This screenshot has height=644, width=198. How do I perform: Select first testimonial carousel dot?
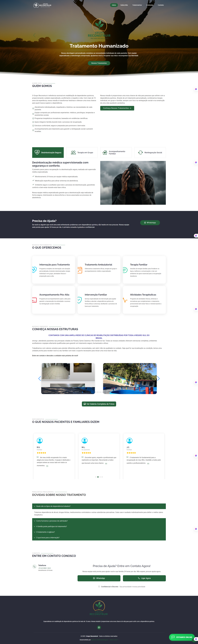96,477
